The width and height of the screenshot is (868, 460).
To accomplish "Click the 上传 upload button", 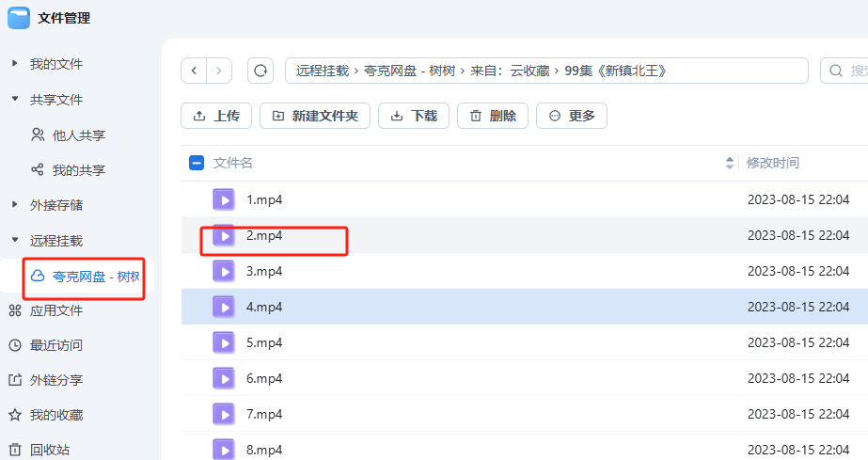I will pyautogui.click(x=216, y=116).
